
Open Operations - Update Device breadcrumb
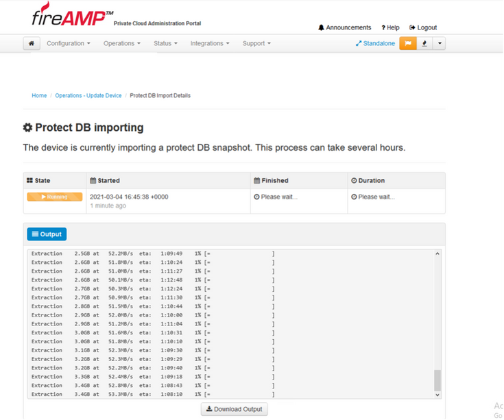pyautogui.click(x=88, y=96)
